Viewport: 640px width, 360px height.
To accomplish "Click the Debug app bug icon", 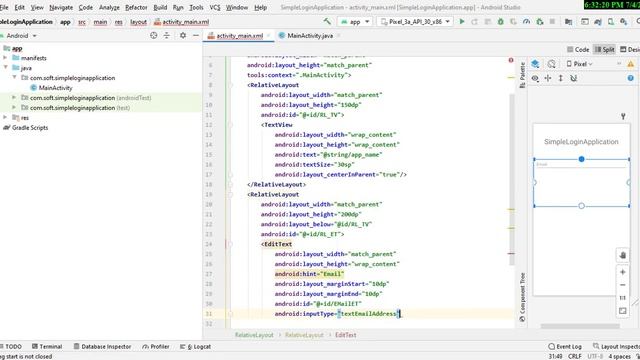I will coord(500,22).
